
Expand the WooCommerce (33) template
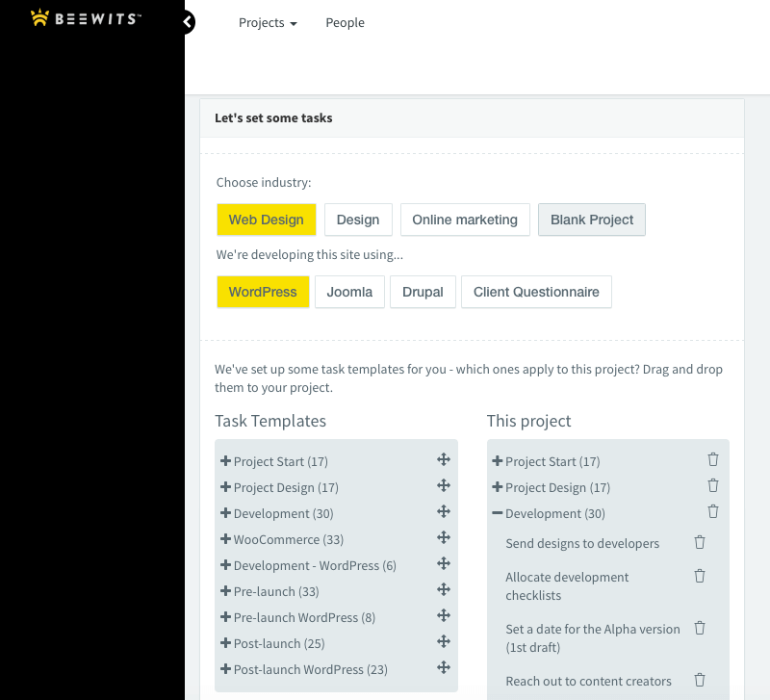225,539
